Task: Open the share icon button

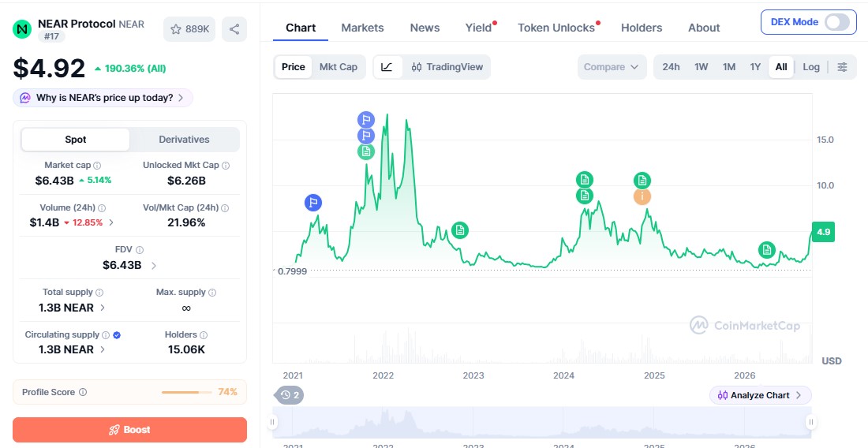Action: [x=234, y=29]
